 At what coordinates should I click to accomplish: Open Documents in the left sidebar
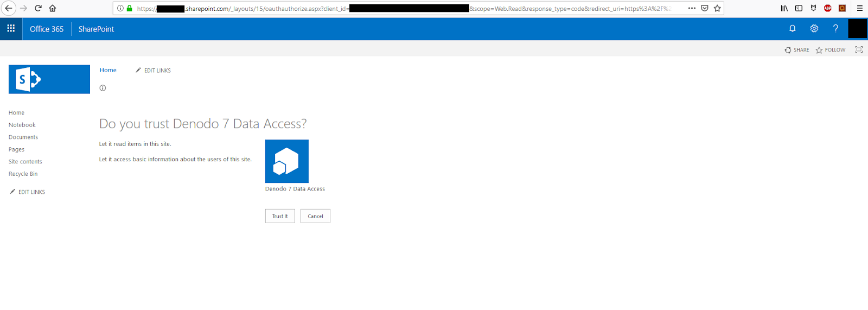23,137
